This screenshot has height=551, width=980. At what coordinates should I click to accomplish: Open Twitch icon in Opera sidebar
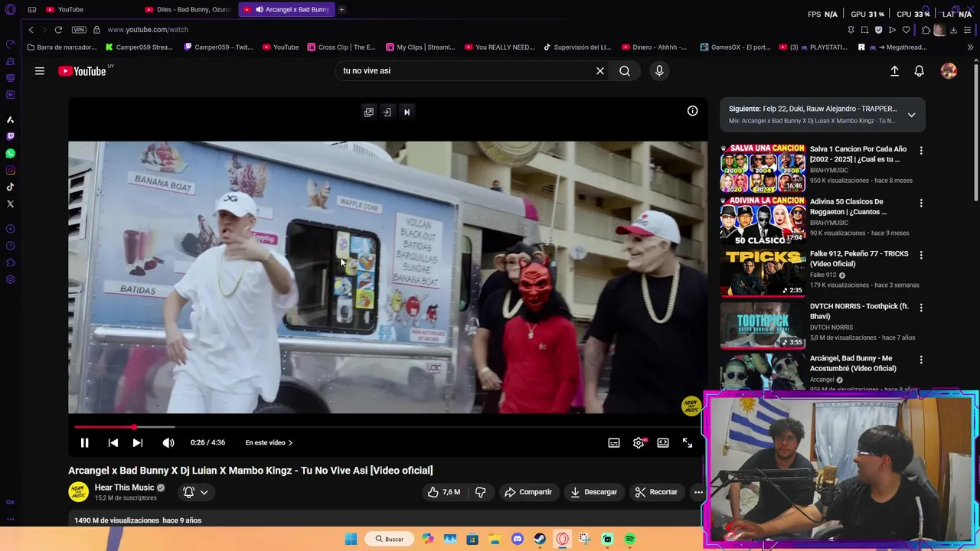(10, 136)
